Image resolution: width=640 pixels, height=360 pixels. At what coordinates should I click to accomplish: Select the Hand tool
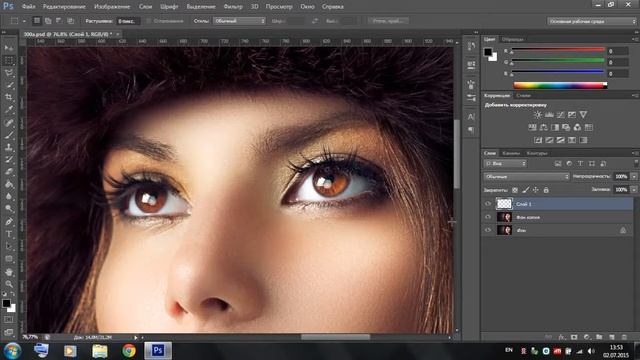point(9,272)
